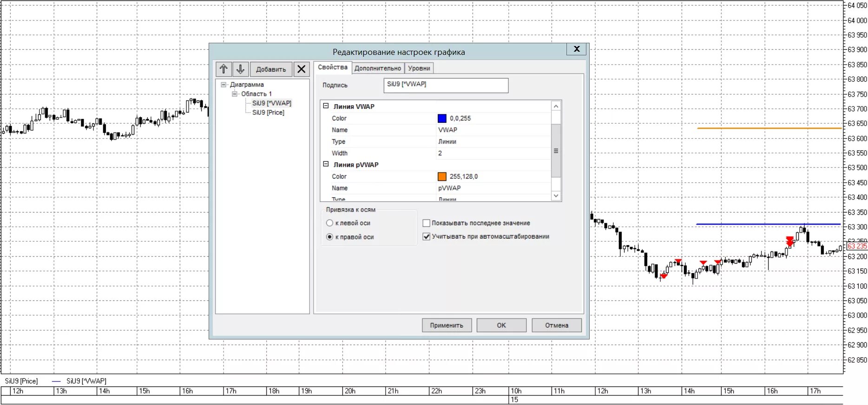Click the 0,0,255 color value text
The width and height of the screenshot is (868, 405).
click(x=460, y=119)
